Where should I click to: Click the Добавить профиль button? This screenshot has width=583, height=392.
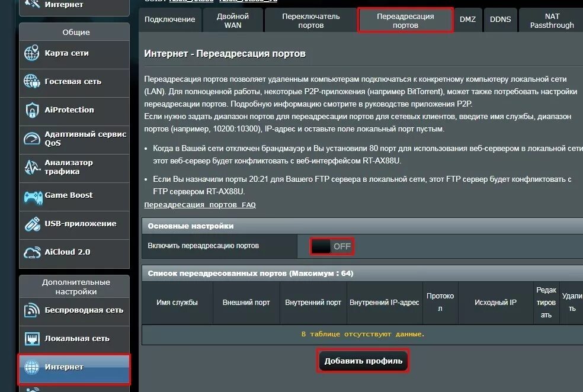coord(363,360)
